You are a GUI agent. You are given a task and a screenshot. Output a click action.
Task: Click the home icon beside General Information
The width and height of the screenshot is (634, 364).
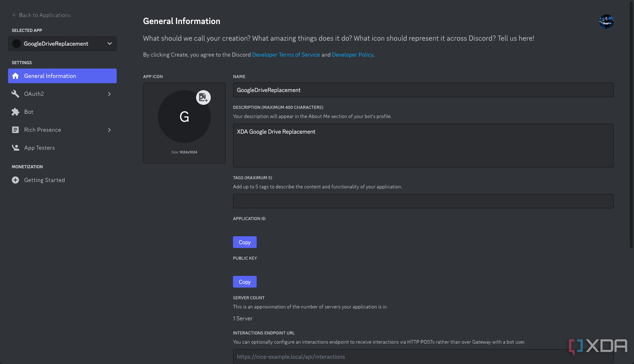click(x=16, y=76)
